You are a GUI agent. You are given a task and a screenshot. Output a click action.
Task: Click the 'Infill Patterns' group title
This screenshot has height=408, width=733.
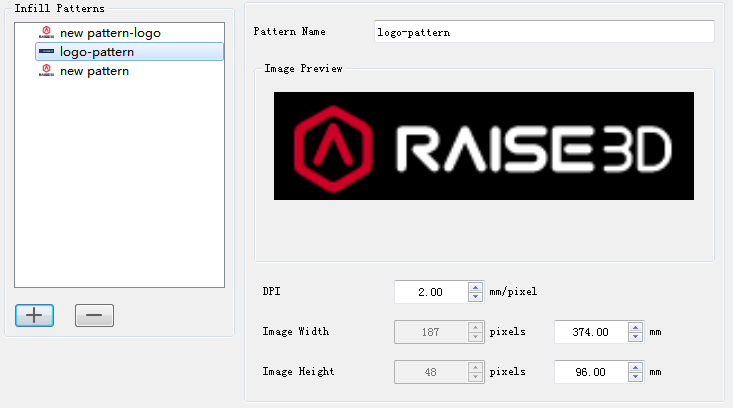point(59,8)
